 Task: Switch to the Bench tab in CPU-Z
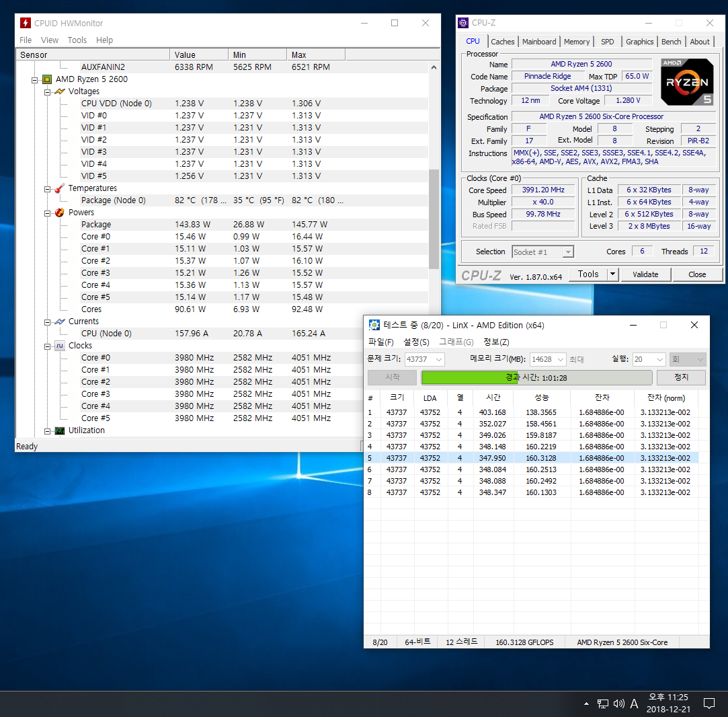671,41
